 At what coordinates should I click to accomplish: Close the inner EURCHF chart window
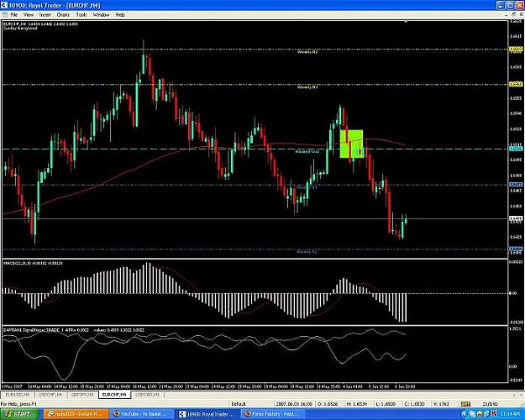pos(521,15)
